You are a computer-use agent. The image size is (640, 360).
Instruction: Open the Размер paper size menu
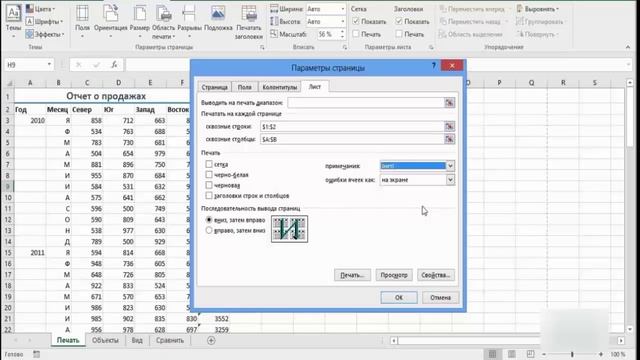140,21
